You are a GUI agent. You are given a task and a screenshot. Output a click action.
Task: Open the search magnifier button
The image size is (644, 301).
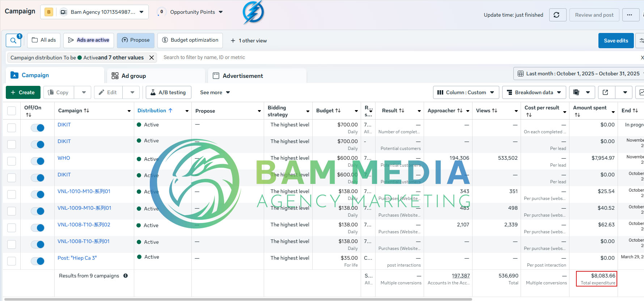(13, 41)
